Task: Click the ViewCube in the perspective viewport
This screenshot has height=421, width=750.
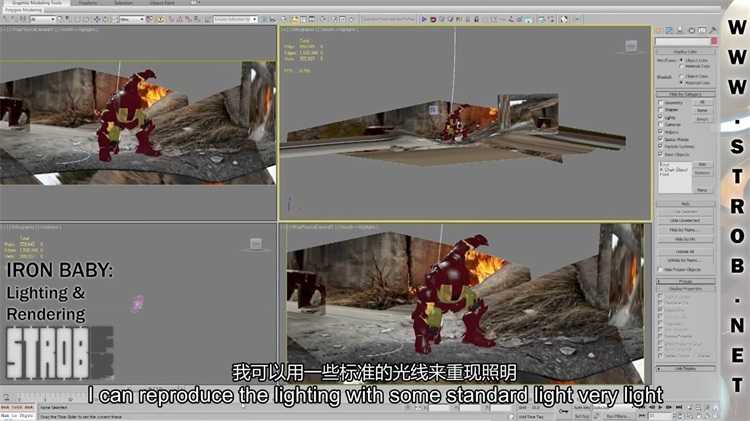Action: [631, 46]
